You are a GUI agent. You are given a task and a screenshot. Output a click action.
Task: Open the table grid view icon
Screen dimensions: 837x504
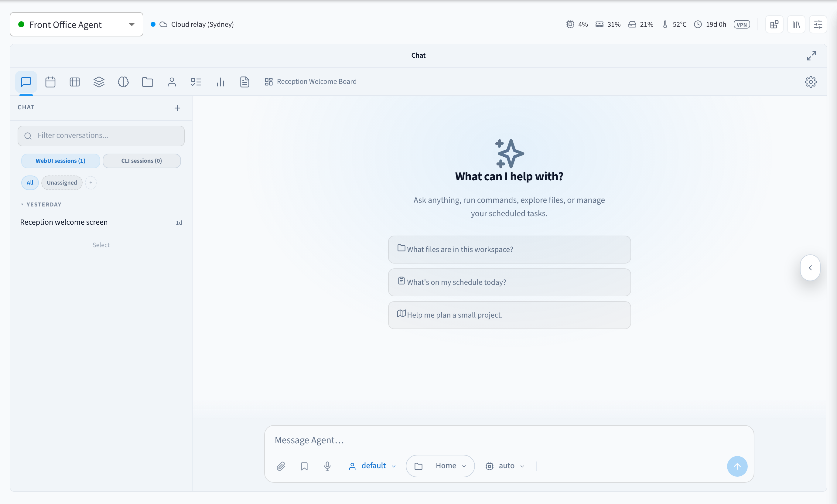[75, 82]
